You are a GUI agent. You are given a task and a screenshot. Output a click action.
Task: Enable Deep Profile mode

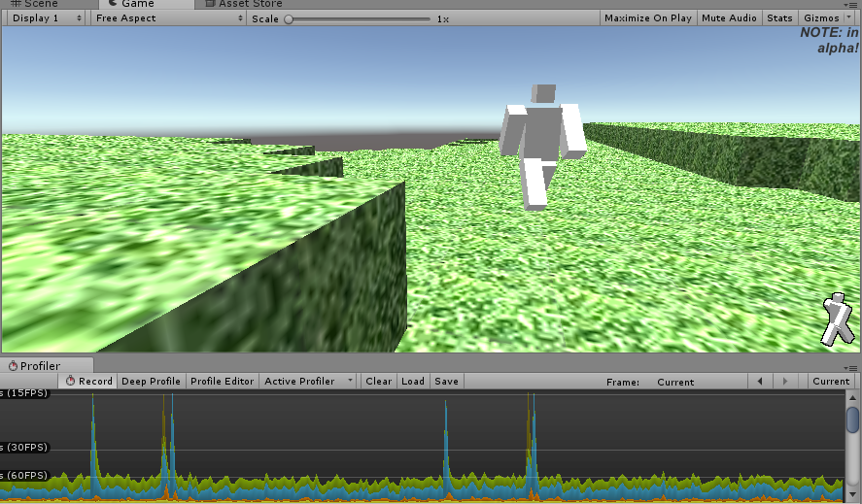tap(151, 382)
